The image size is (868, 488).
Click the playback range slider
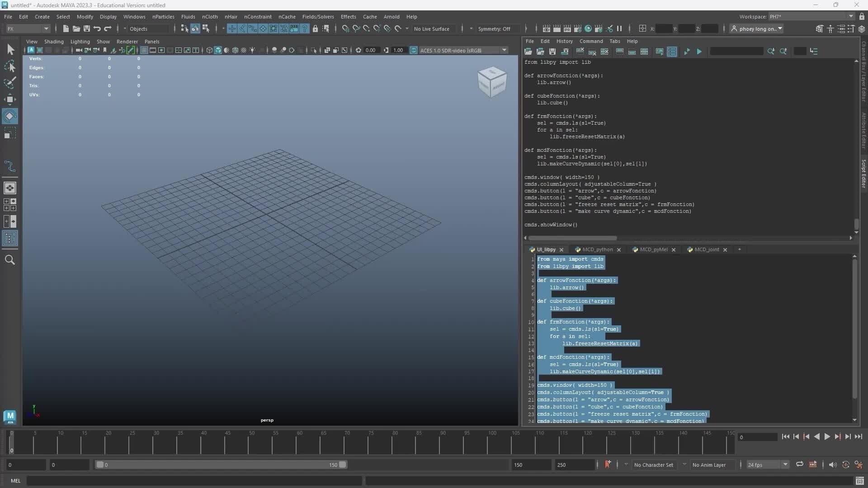[x=222, y=465]
